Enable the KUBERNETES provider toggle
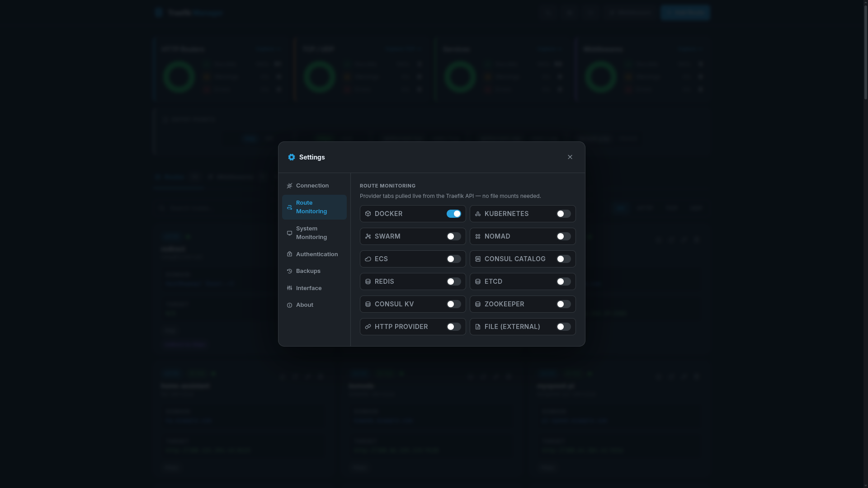 [563, 214]
